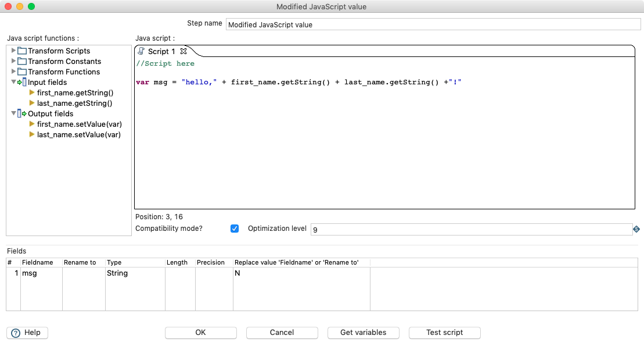Image resolution: width=644 pixels, height=346 pixels.
Task: Click the Cancel button
Action: click(x=282, y=333)
